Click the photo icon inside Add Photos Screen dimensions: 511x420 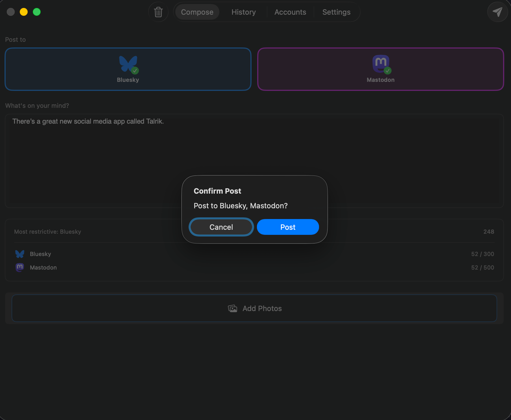(x=232, y=308)
